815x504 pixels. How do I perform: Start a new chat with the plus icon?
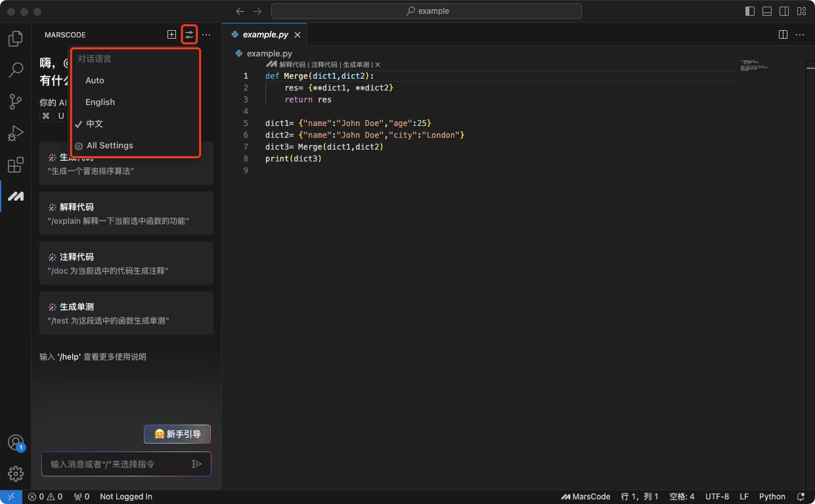[171, 35]
